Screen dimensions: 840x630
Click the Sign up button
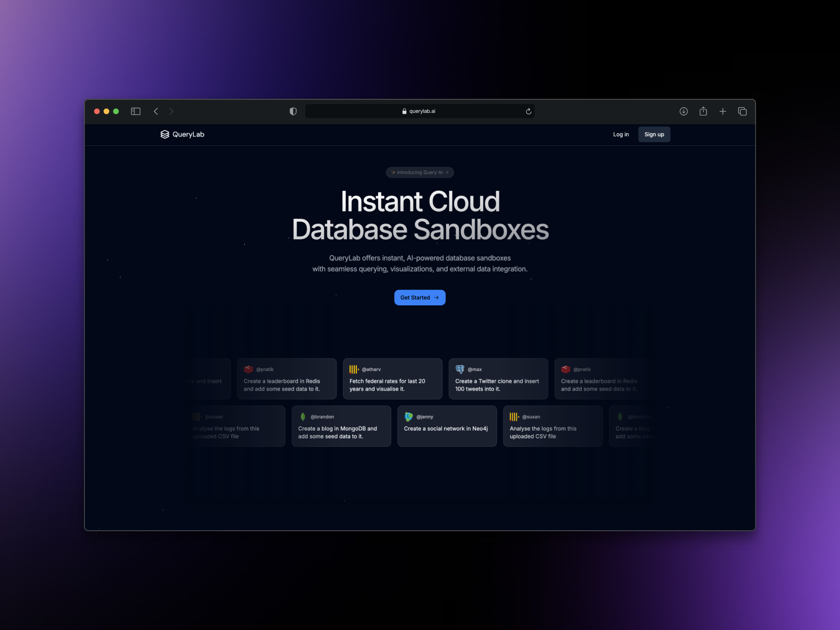pyautogui.click(x=654, y=134)
